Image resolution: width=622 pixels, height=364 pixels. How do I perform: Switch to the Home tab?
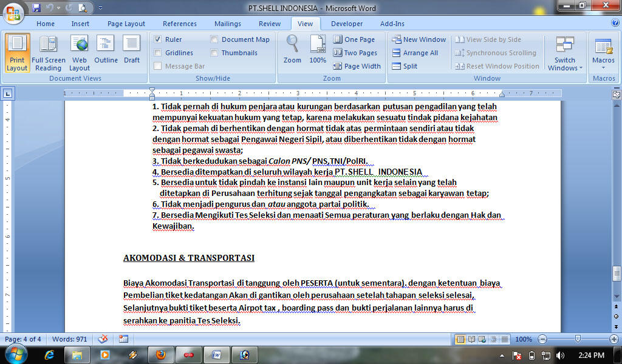coord(46,24)
